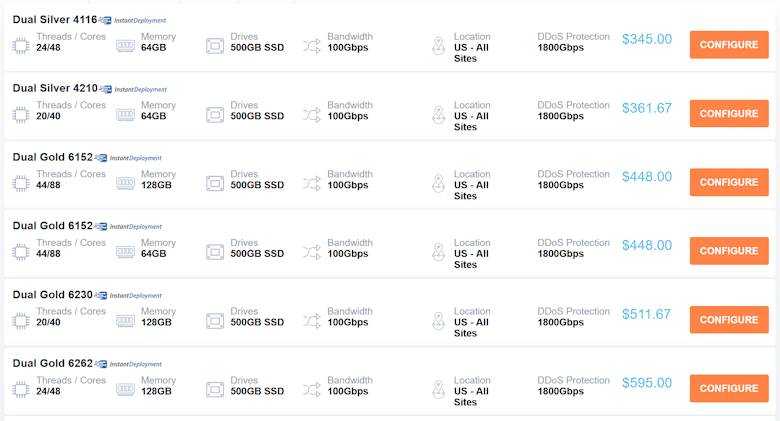Click the memory module icon for Dual Silver 4210

click(x=125, y=115)
